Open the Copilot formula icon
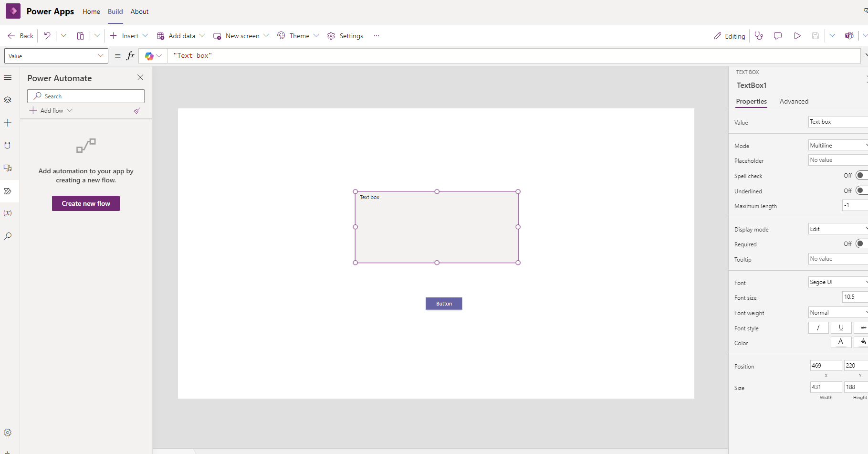 [x=149, y=56]
